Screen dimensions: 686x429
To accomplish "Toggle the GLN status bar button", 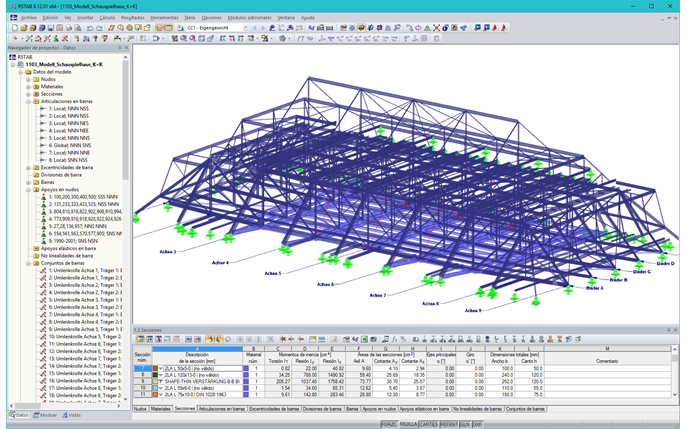I will (x=465, y=425).
